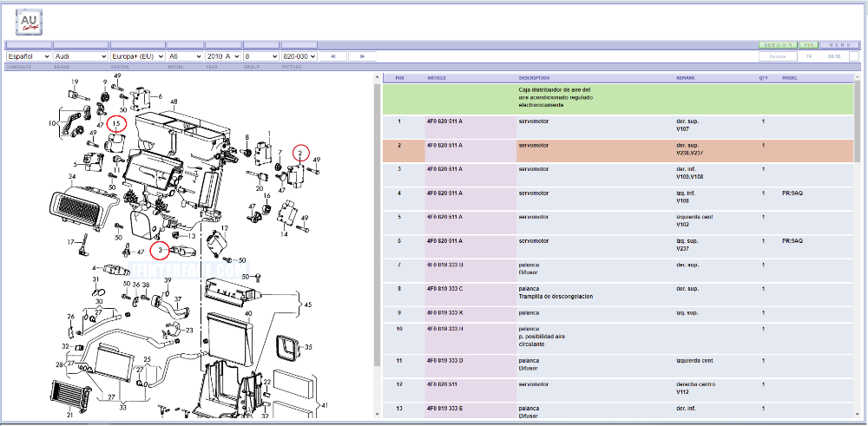
Task: Select circled part 3 servomotor in diagram
Action: coord(160,251)
